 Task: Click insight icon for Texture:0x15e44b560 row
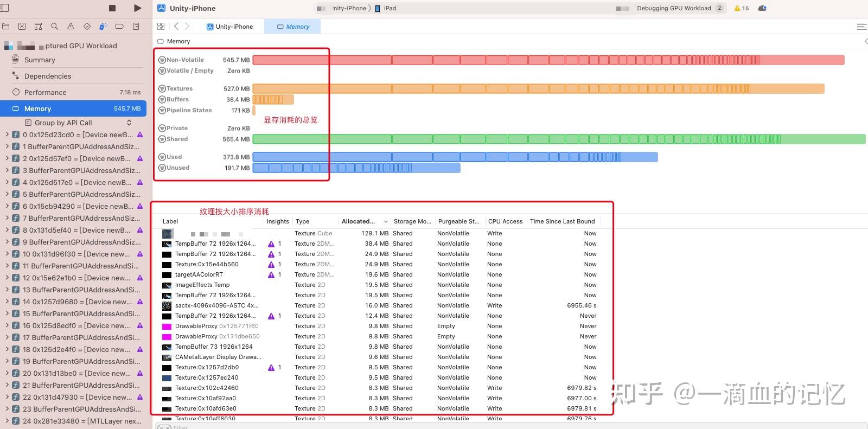(x=271, y=264)
